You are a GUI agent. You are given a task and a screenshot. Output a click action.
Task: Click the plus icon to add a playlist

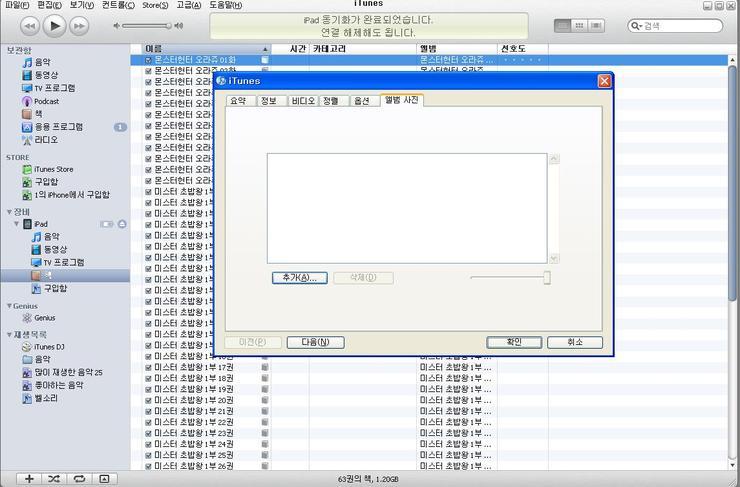tap(29, 479)
